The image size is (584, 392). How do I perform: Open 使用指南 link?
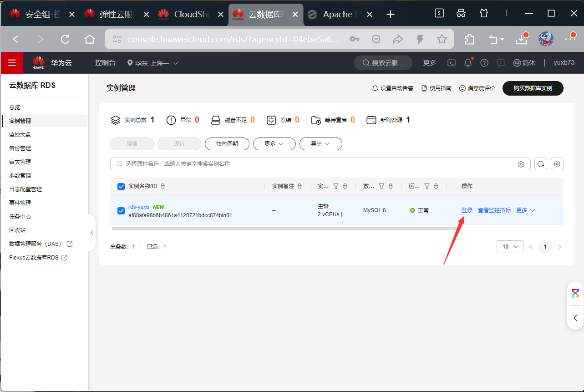click(437, 88)
